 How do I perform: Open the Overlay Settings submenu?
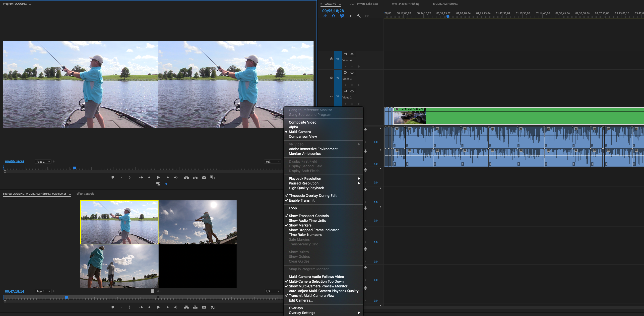302,313
